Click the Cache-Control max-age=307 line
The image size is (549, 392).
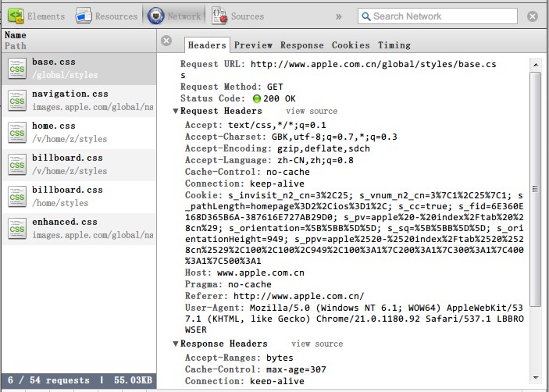pos(255,369)
